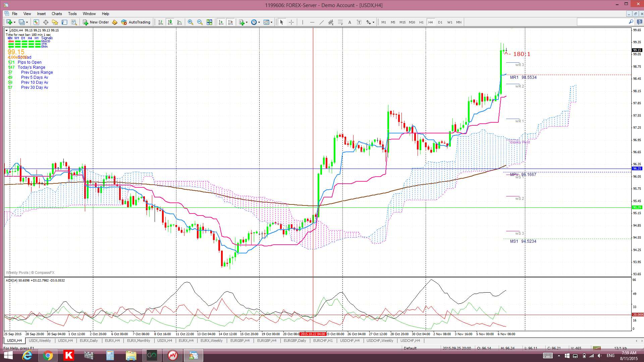Expand the Profiles dropdown arrow

27,22
